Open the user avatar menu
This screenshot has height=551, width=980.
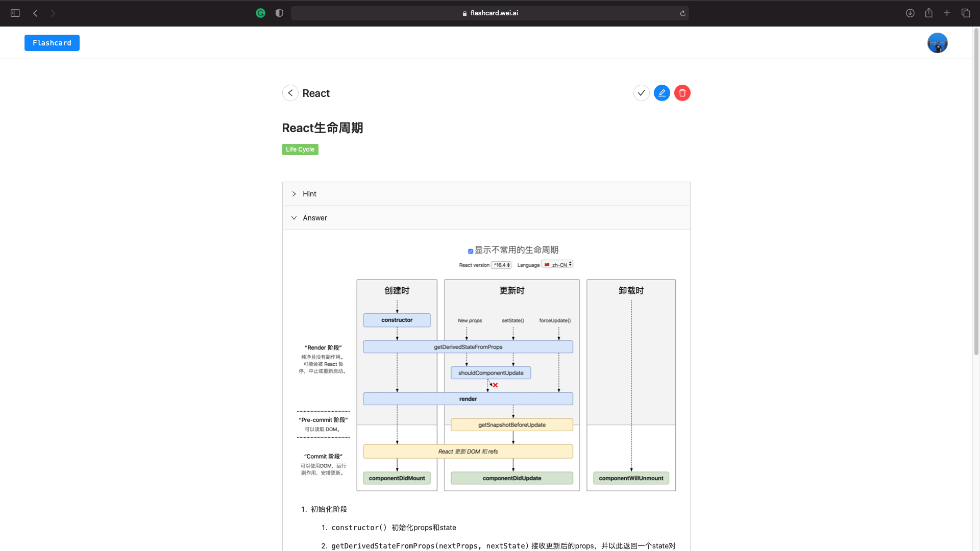pos(938,43)
